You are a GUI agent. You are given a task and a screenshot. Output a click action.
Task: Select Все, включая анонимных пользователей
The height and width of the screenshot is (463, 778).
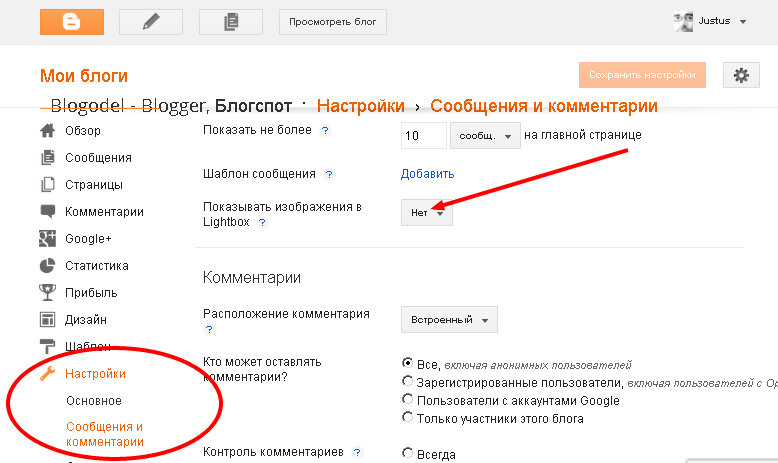tap(407, 363)
